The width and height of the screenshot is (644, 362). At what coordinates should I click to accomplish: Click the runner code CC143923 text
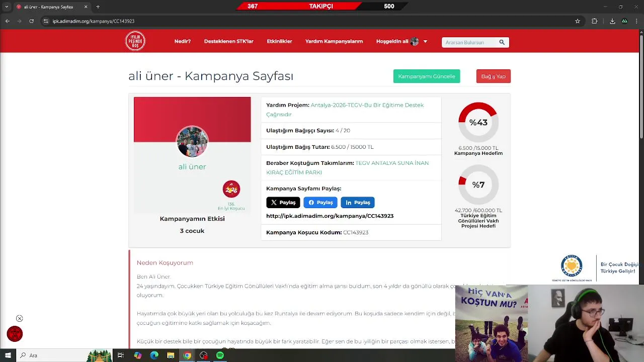(356, 232)
